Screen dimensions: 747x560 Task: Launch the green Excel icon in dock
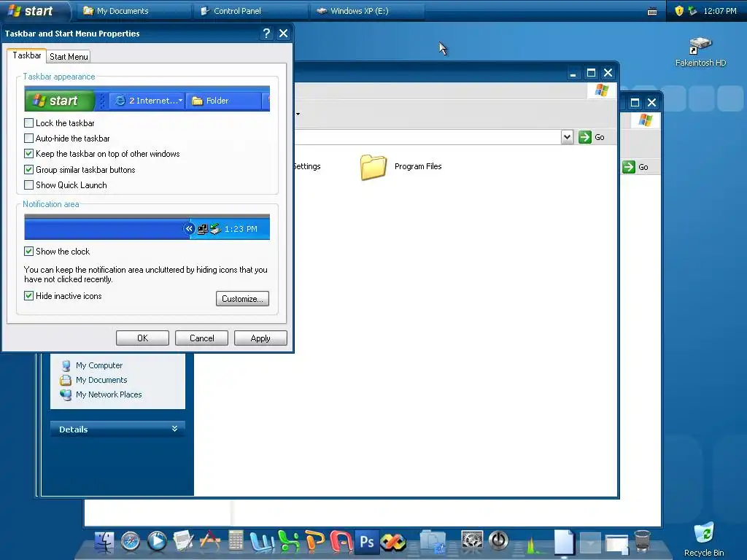(x=289, y=542)
